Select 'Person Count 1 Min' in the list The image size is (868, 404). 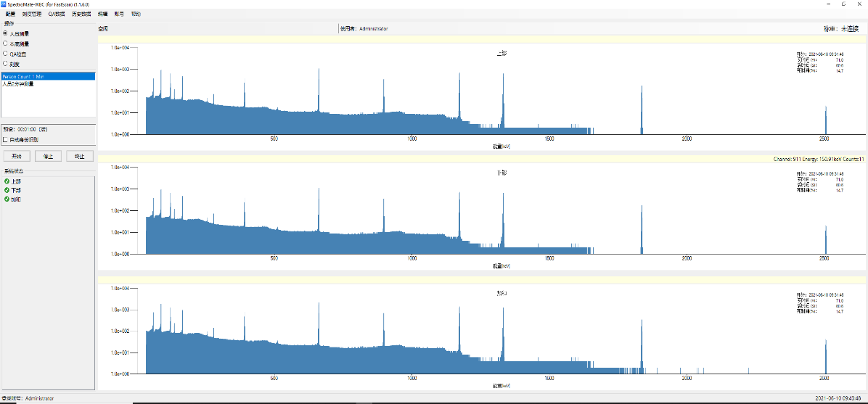(x=23, y=76)
